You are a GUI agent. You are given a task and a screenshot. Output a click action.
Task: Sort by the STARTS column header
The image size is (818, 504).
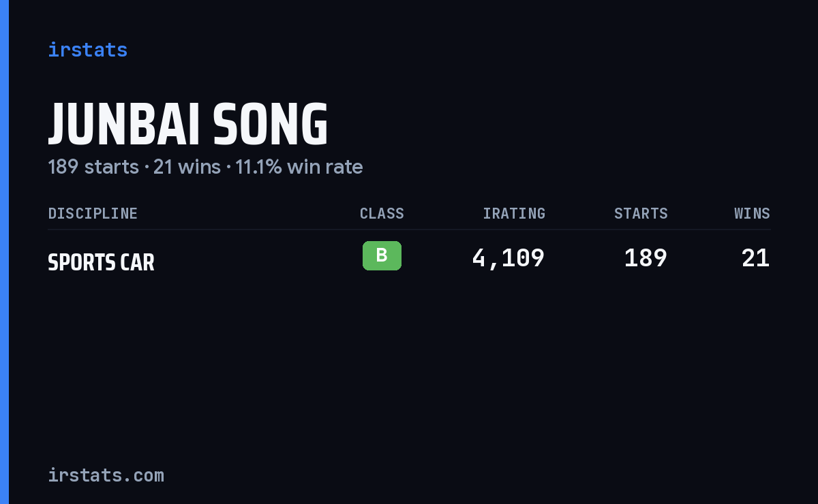pos(641,213)
